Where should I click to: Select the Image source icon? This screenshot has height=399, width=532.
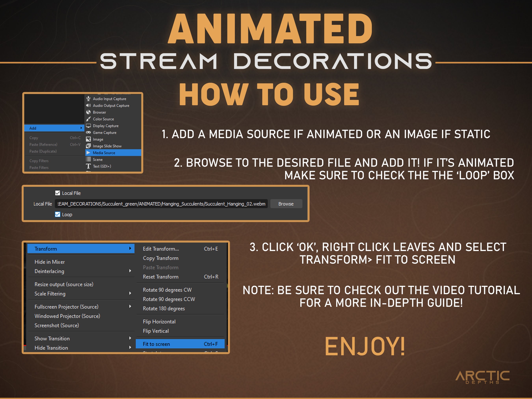click(88, 139)
